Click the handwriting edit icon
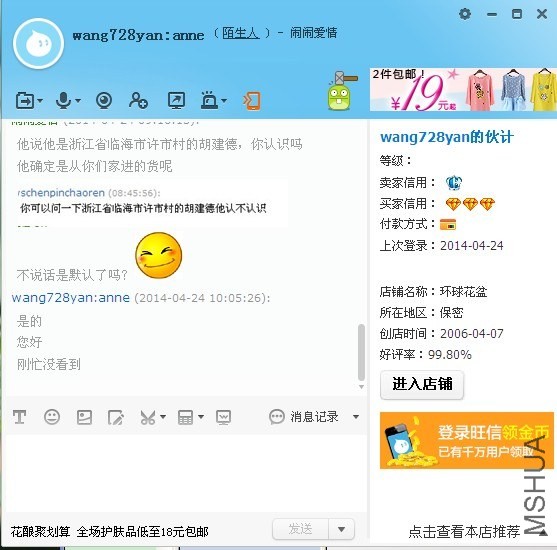Screen dimensions: 557x550 [116, 417]
